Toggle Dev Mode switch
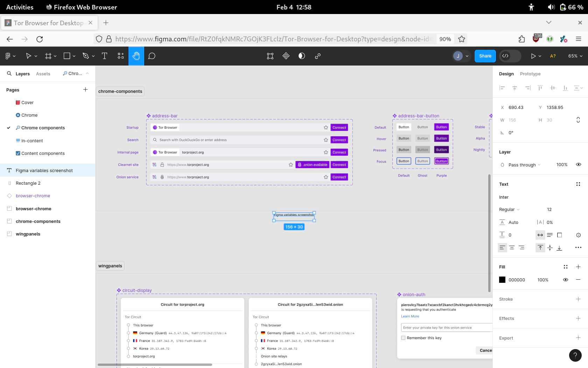Screen dimensions: 588x368 510,56
